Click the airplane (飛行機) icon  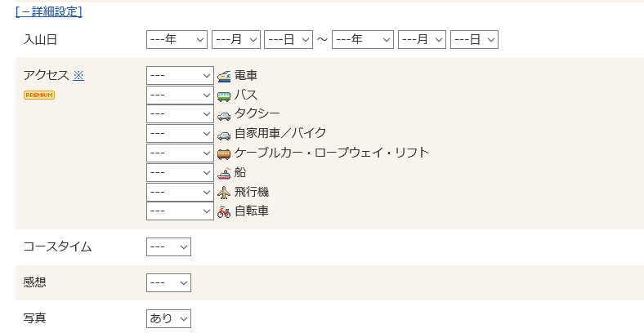(224, 193)
